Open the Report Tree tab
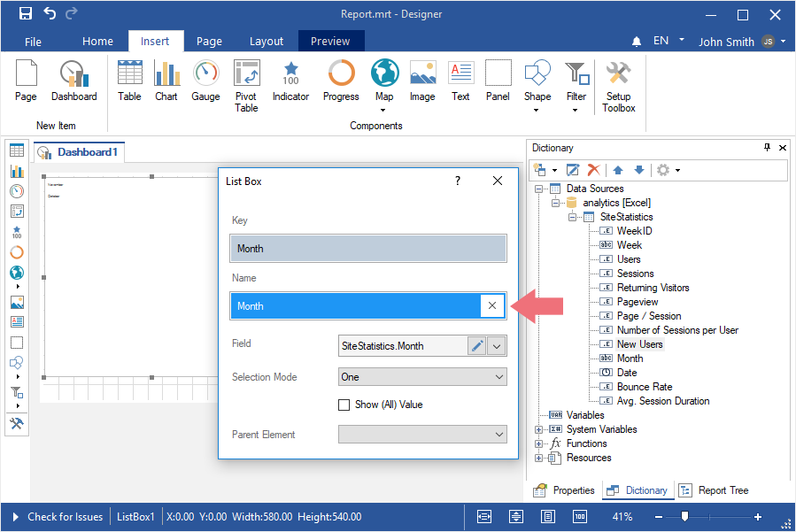 [x=714, y=490]
